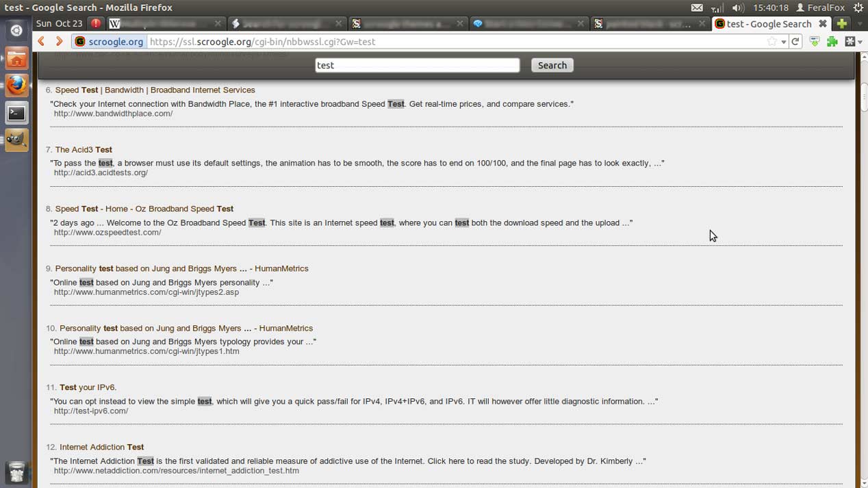The height and width of the screenshot is (488, 868).
Task: Click the Search button
Action: coord(552,65)
